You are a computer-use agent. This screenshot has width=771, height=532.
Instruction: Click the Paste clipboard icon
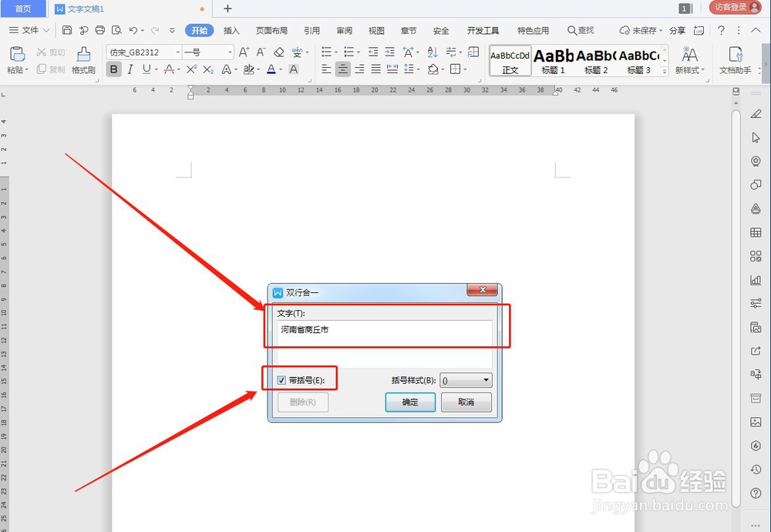[x=17, y=54]
